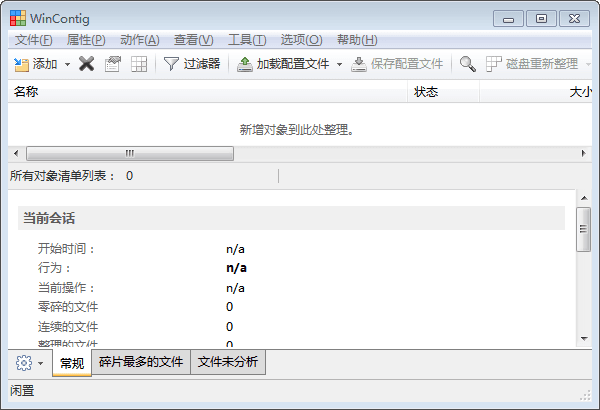Click the grid table toolbar icon
The image size is (600, 410).
139,64
